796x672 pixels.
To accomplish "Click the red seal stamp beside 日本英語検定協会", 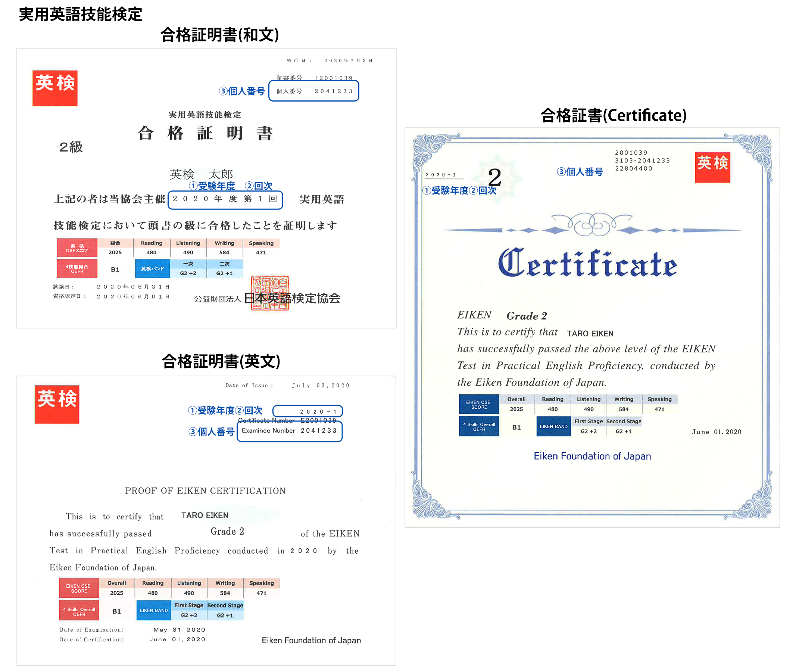I will pos(270,293).
